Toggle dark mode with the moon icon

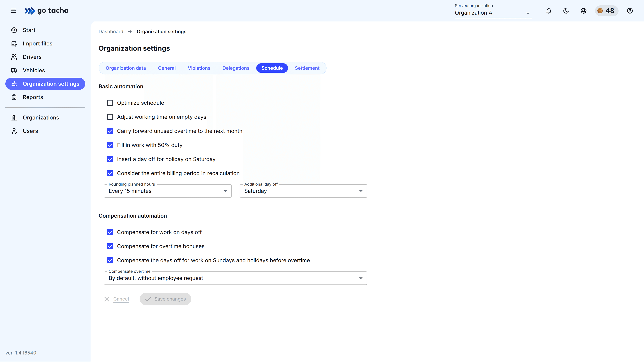566,11
